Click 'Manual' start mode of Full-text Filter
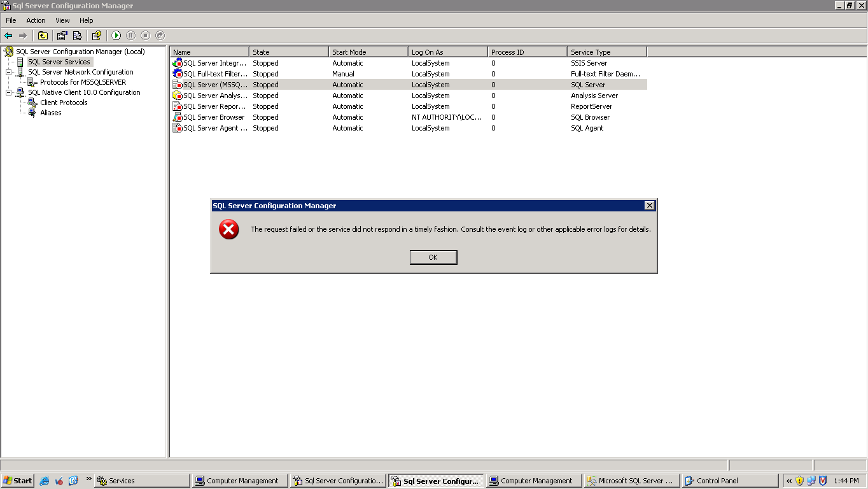 tap(343, 74)
